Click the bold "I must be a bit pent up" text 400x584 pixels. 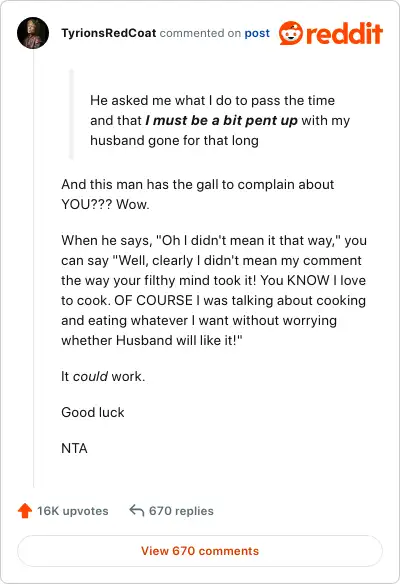[221, 120]
